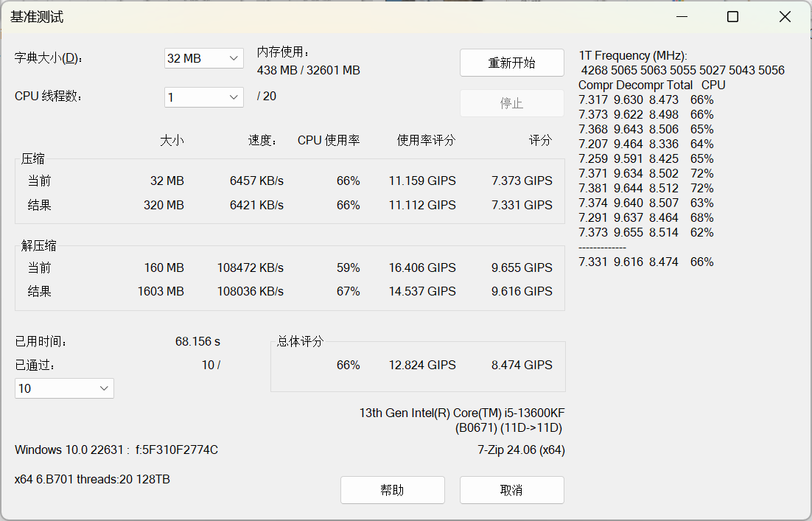Viewport: 812px width, 521px height.
Task: Click the decompression result speed 108036 KB/s
Action: pos(250,292)
